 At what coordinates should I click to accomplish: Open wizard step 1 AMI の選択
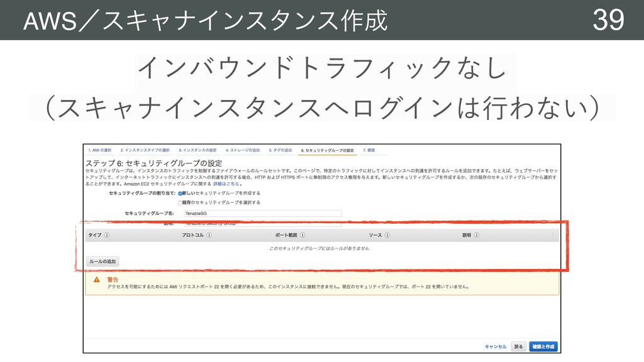click(x=100, y=150)
